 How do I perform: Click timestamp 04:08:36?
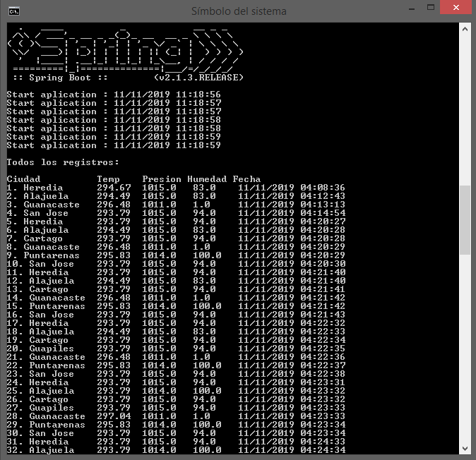click(x=323, y=188)
